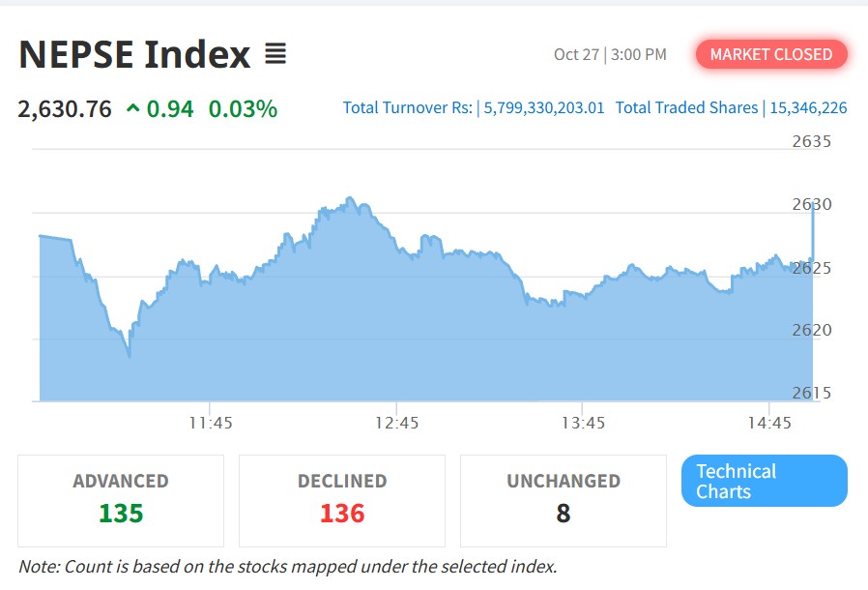
Task: Click the closing spike at chart end
Action: coord(813,230)
